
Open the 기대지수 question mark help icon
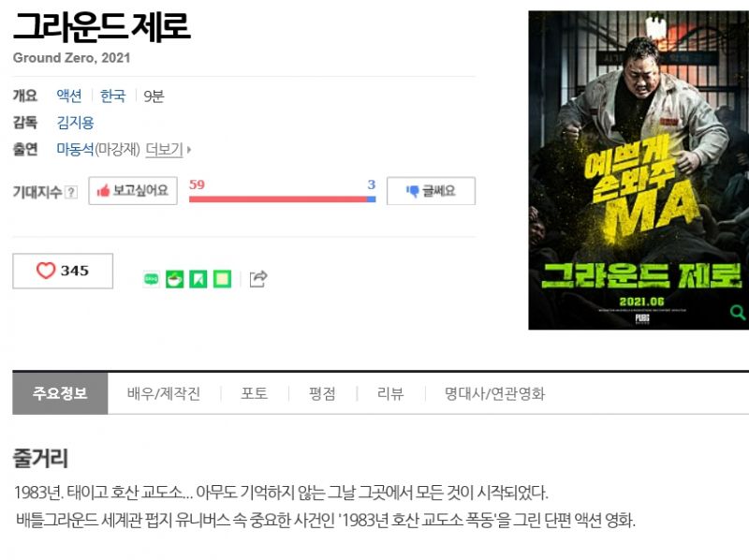click(71, 192)
